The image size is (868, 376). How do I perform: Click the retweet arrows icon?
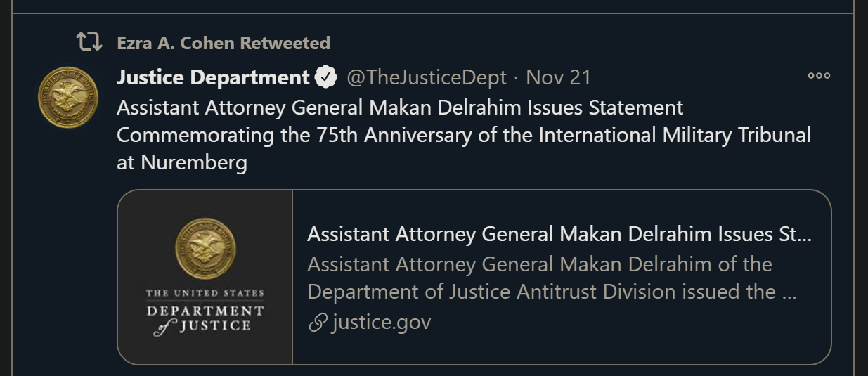89,43
